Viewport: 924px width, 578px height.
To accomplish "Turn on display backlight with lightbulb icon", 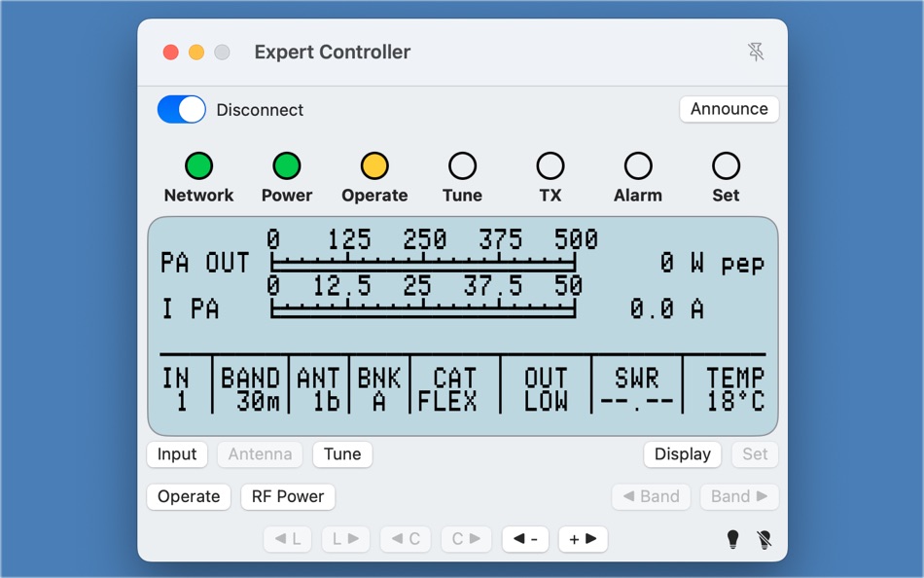I will click(731, 538).
